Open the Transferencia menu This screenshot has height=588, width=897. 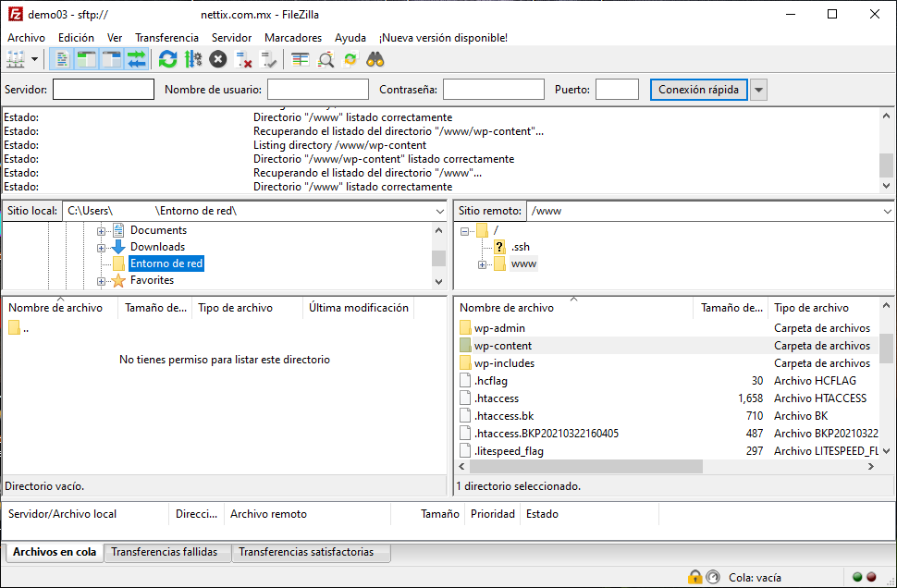(x=166, y=38)
